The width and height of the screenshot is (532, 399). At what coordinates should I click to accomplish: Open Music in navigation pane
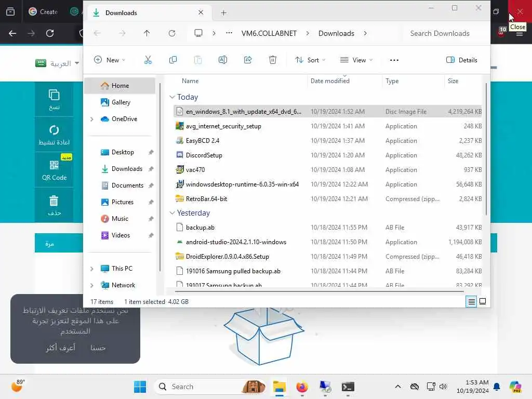(120, 219)
